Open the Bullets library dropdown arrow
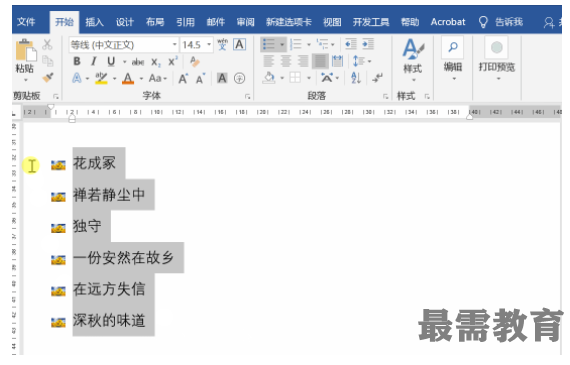 (282, 45)
